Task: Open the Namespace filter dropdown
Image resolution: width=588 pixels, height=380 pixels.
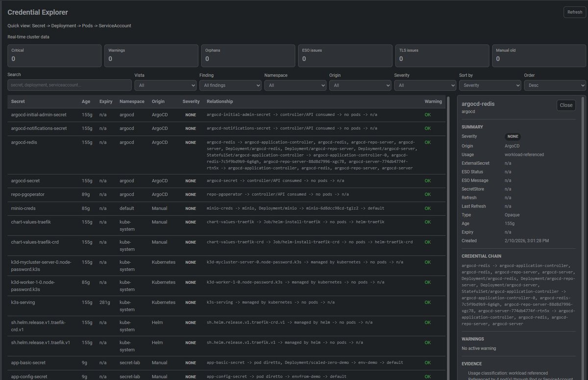Action: [x=295, y=85]
